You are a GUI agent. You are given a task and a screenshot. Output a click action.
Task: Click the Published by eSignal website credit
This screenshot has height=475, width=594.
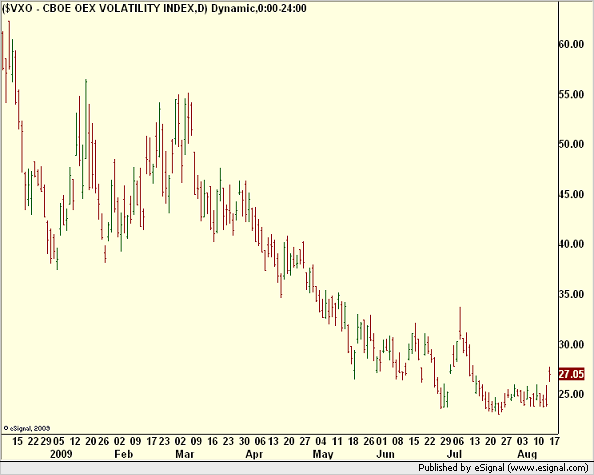pos(503,468)
